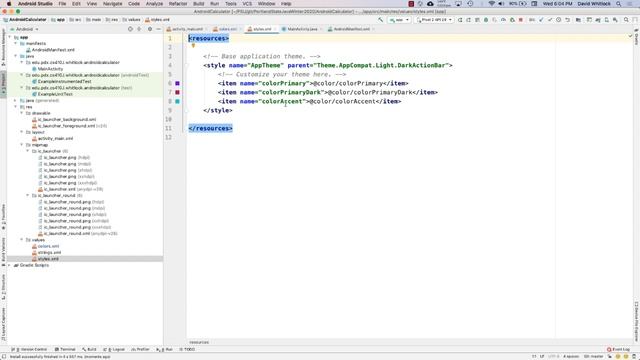Screen dimensions: 640x360
Task: Click the resources breadcrumb at editor bottom
Action: click(199, 342)
